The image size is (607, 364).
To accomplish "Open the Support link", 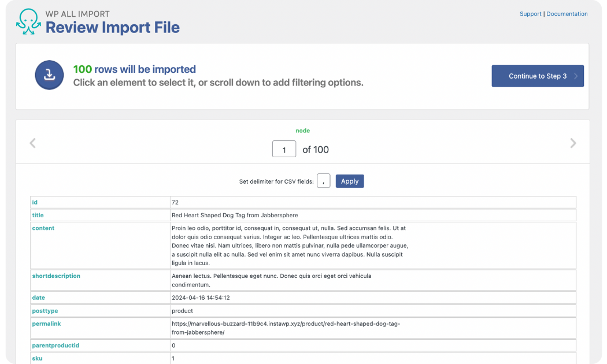I will 530,14.
